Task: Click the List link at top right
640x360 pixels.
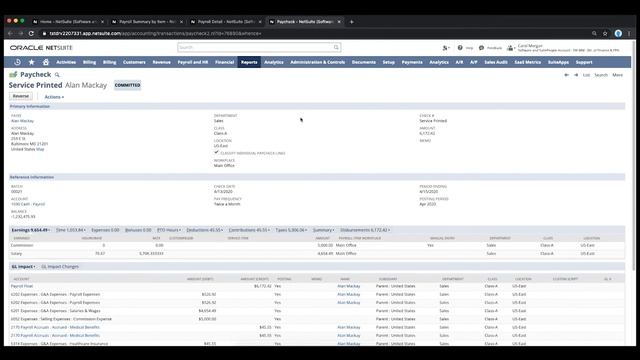Action: [586, 75]
